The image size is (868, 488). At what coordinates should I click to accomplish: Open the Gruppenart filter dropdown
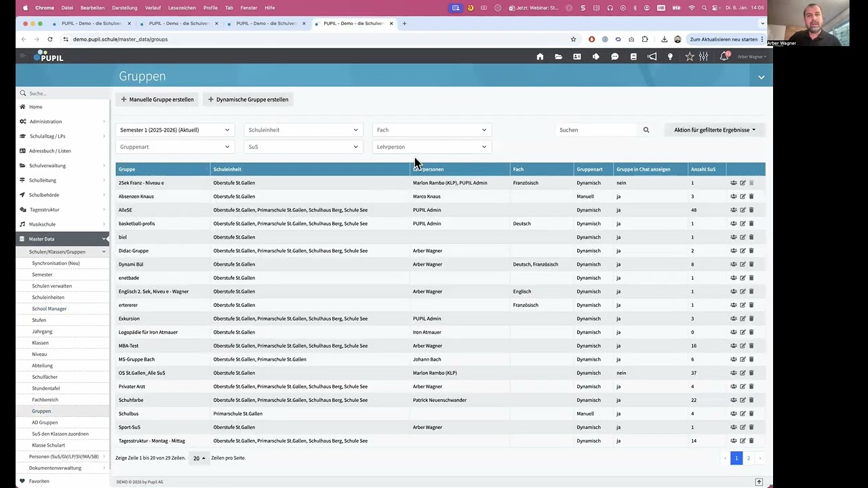[175, 147]
